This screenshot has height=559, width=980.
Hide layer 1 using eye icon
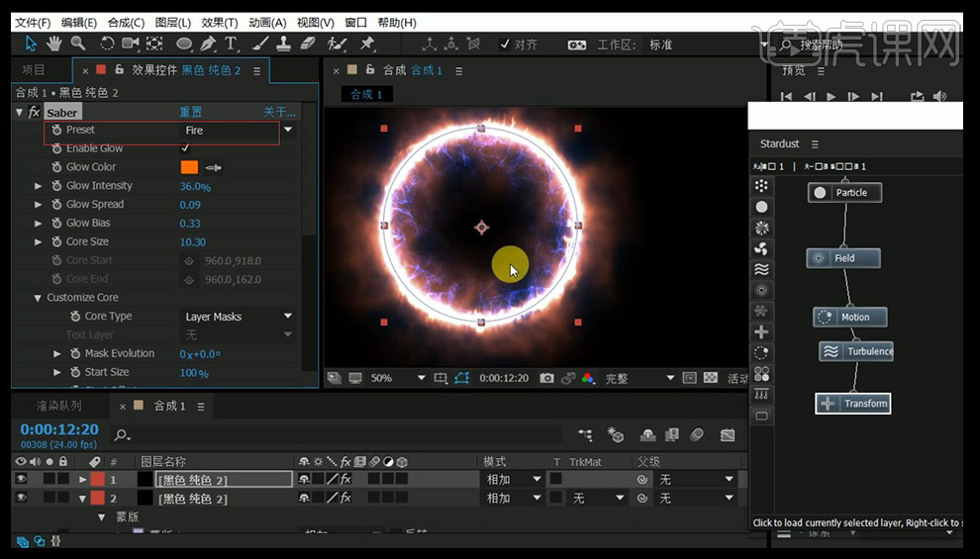coord(21,479)
